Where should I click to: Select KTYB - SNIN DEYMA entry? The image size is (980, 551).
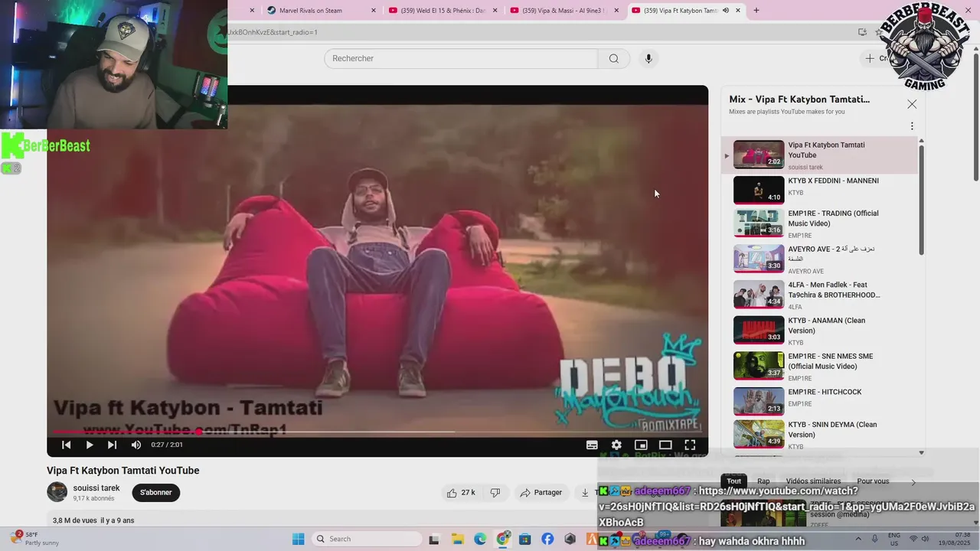(x=819, y=434)
